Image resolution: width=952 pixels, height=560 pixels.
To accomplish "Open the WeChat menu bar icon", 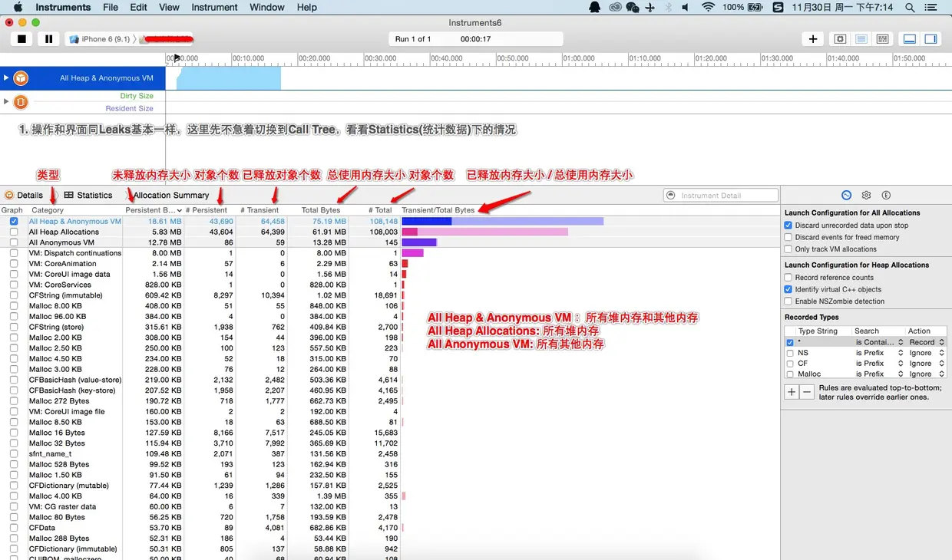I will click(x=633, y=7).
